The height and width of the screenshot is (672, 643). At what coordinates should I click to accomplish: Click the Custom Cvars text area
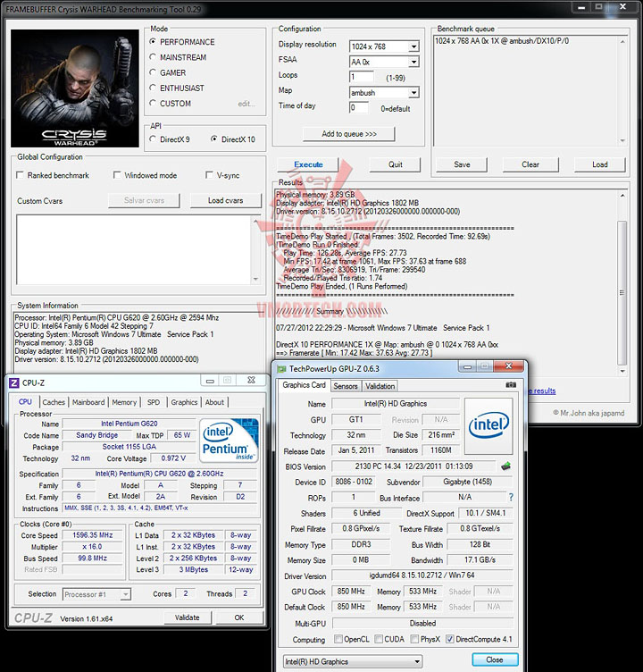tap(134, 249)
